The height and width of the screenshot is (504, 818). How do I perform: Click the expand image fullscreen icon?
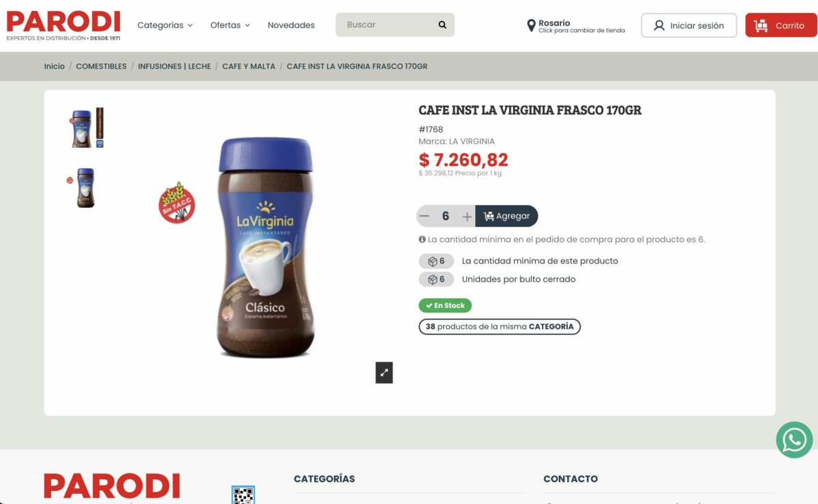pyautogui.click(x=384, y=373)
